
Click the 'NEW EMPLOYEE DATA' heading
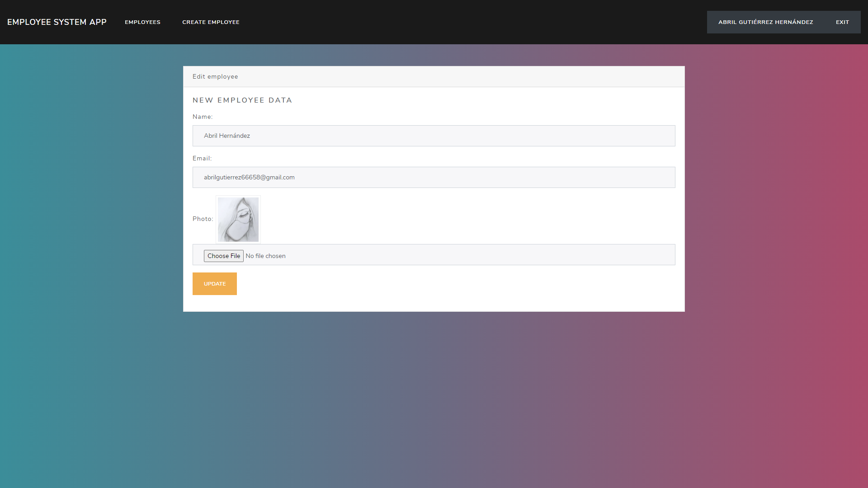[x=242, y=100]
